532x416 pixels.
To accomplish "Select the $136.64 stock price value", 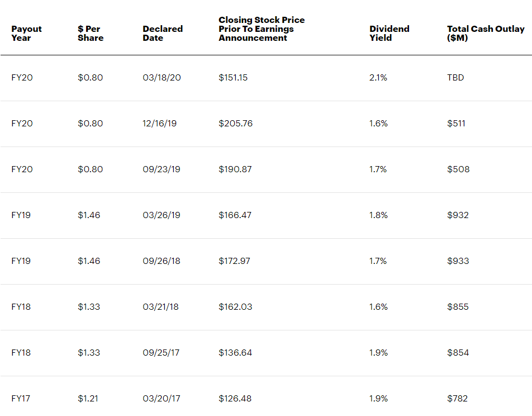I will click(x=235, y=353).
